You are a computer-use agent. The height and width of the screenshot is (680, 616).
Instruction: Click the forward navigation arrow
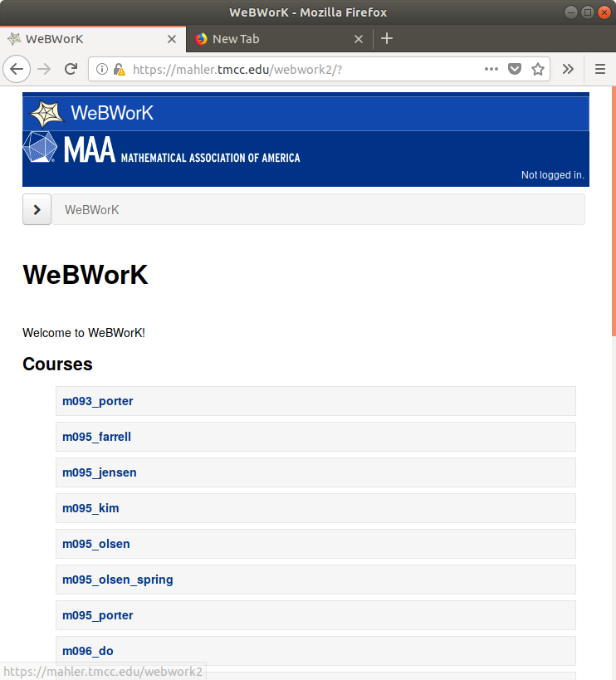click(44, 69)
